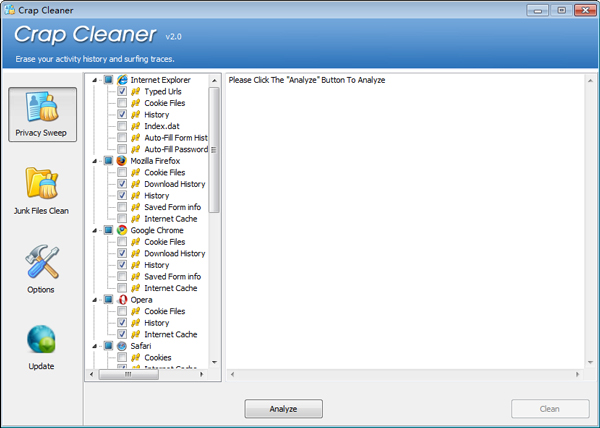Click the Analyze button
This screenshot has width=600, height=428.
284,409
